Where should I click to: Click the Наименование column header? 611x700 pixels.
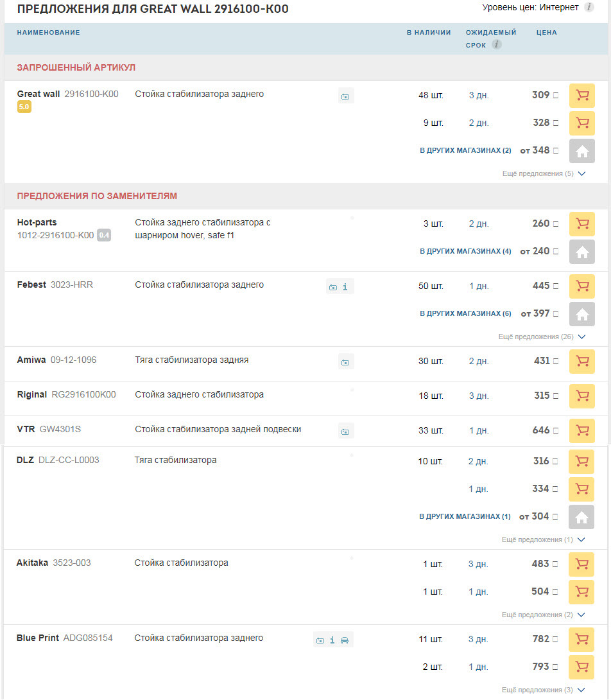(x=49, y=33)
